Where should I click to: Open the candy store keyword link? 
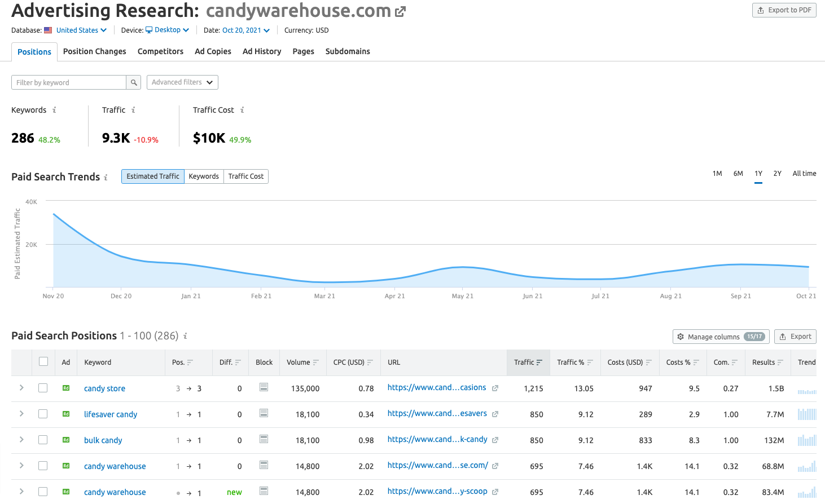point(104,388)
